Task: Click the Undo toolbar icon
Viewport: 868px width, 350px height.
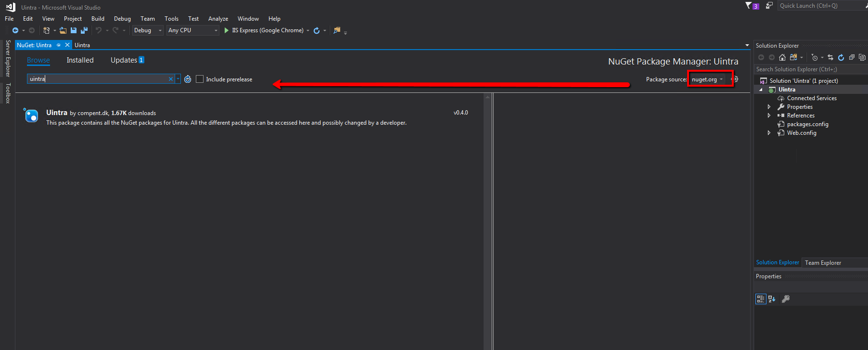Action: click(x=99, y=30)
